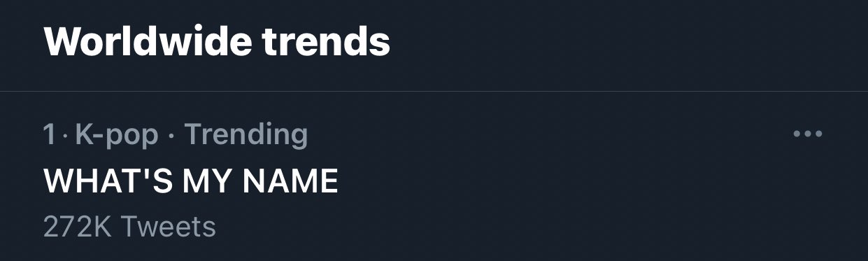Screen dimensions: 868x261
Task: Click the word trends in the header
Action: (x=327, y=42)
